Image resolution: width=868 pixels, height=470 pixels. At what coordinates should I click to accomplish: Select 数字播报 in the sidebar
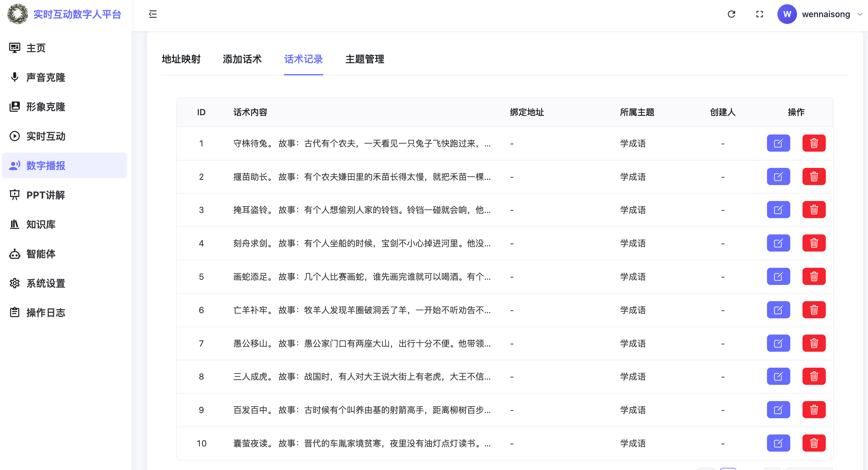tap(64, 165)
